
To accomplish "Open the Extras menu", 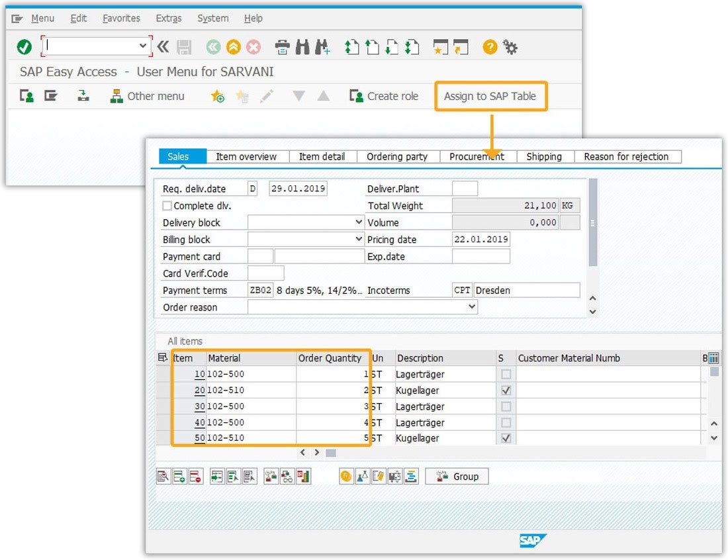I will (x=169, y=18).
